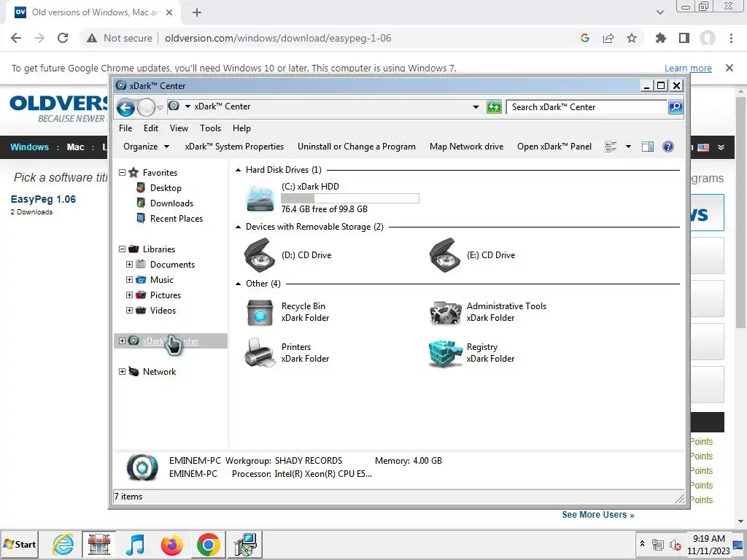Screen dimensions: 747x560
Task: Open address bar history dropdown arrow
Action: (x=476, y=107)
